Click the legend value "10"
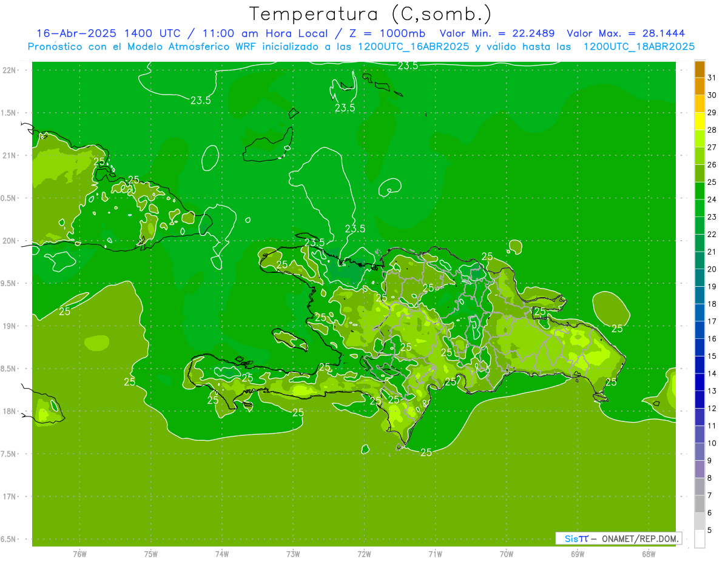 point(712,443)
